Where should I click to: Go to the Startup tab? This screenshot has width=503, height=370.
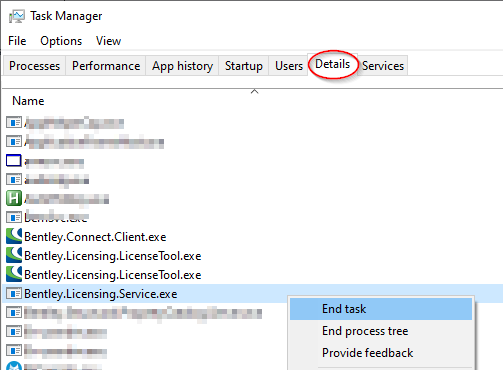click(x=244, y=66)
